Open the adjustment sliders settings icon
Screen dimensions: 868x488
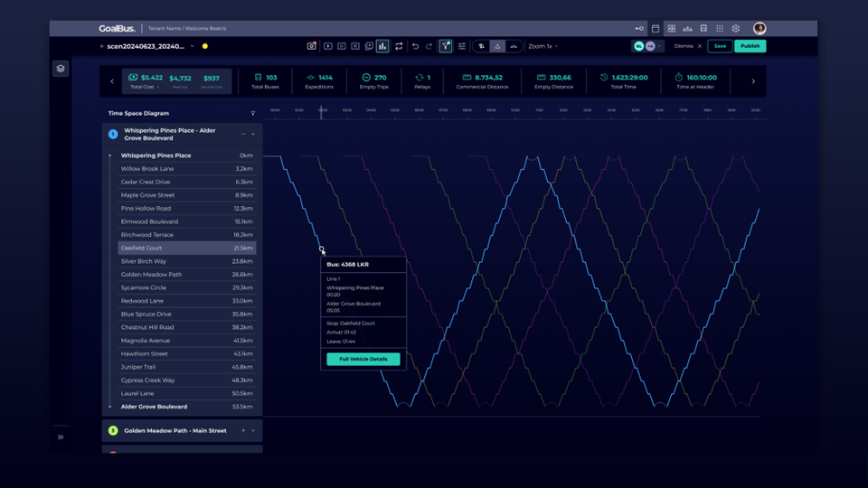pos(462,46)
